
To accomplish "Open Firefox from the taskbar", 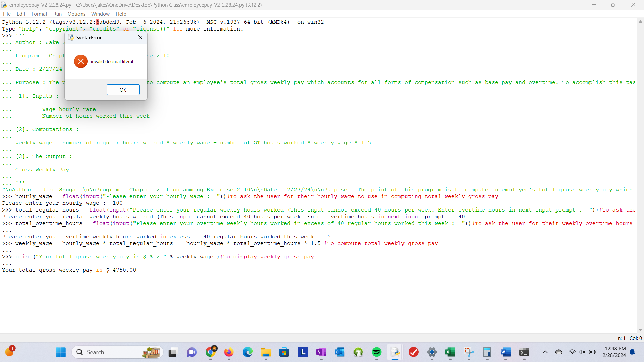I will coord(229,352).
